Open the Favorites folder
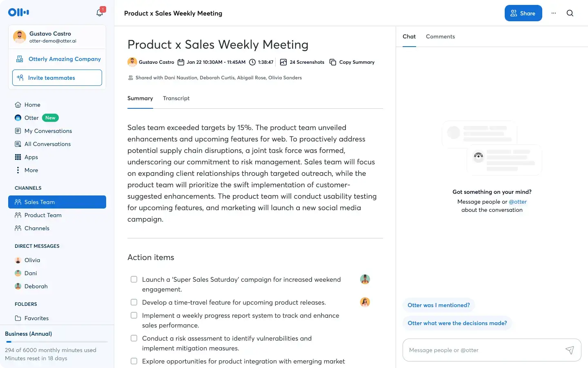The height and width of the screenshot is (368, 588). pyautogui.click(x=37, y=318)
